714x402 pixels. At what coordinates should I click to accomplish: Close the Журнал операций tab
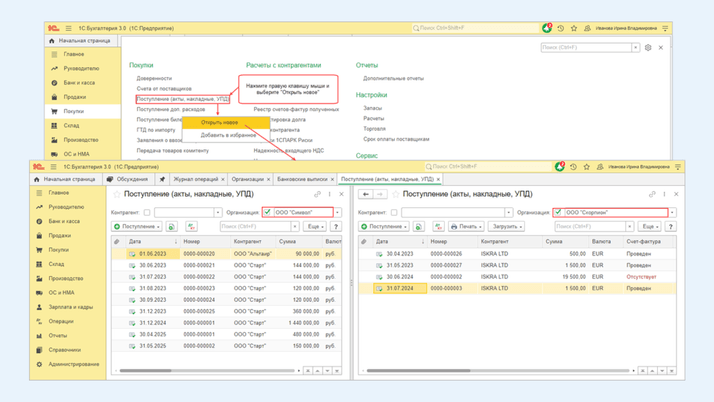tap(223, 180)
